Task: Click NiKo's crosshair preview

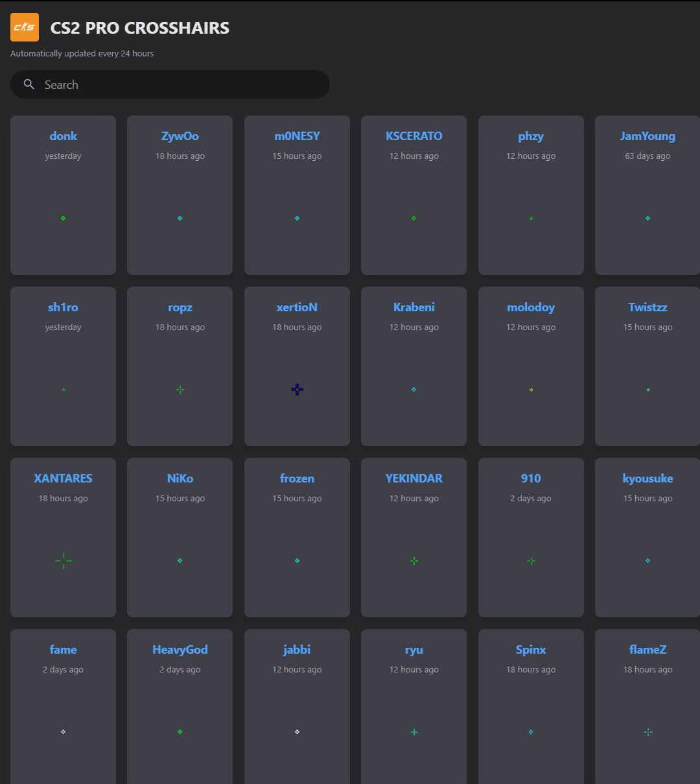Action: point(180,561)
